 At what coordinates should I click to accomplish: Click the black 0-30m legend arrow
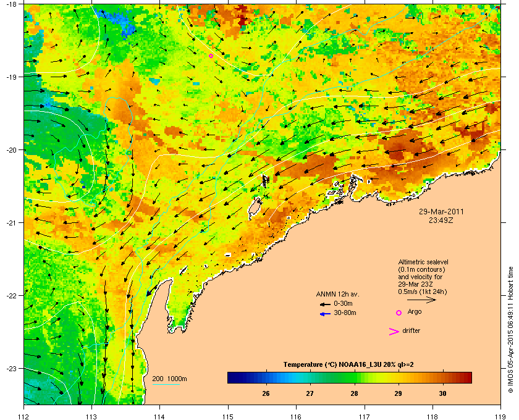(325, 304)
